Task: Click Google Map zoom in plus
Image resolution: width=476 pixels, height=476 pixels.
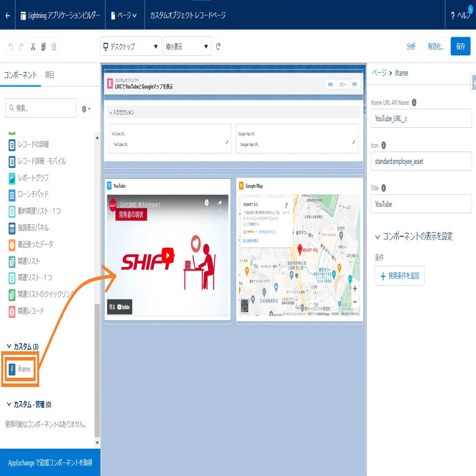Action: click(x=354, y=289)
